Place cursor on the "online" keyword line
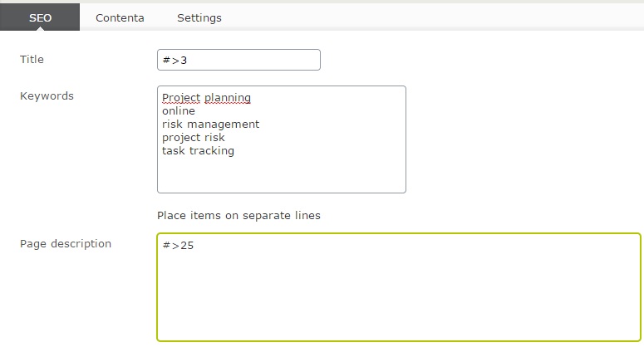 pyautogui.click(x=179, y=111)
